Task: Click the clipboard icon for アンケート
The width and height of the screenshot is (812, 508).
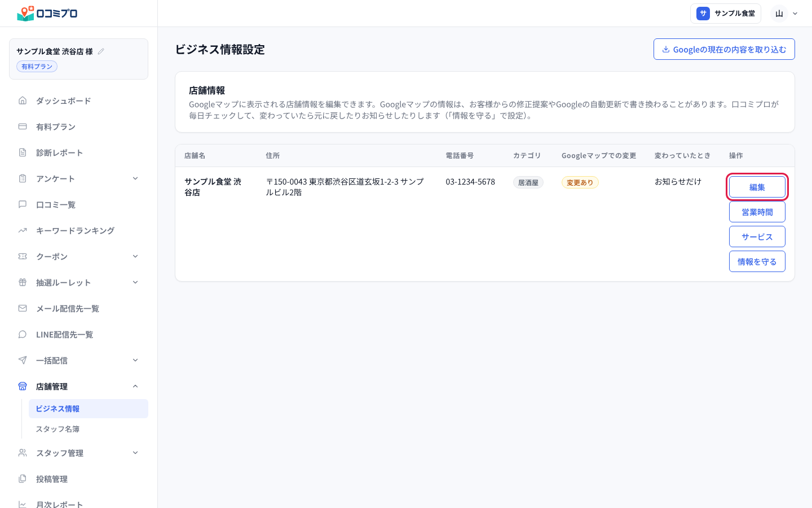Action: click(x=23, y=178)
